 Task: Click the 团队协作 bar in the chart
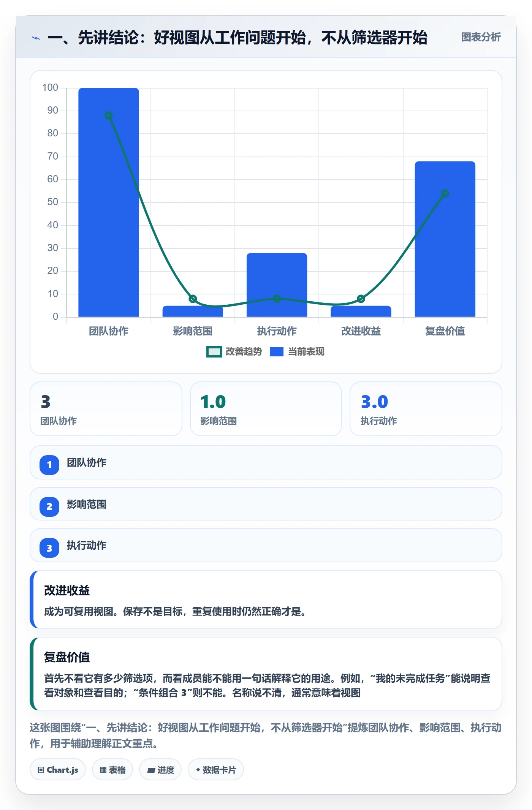tap(109, 202)
